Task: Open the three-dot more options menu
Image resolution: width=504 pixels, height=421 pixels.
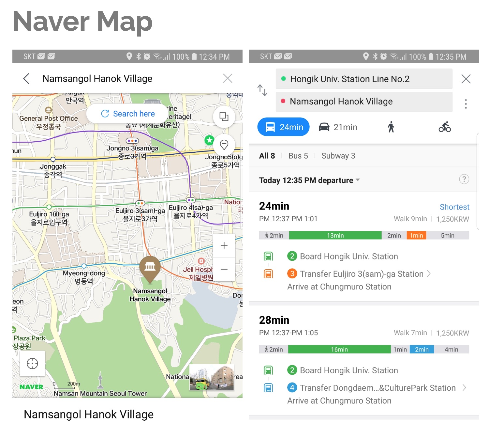Action: point(466,104)
